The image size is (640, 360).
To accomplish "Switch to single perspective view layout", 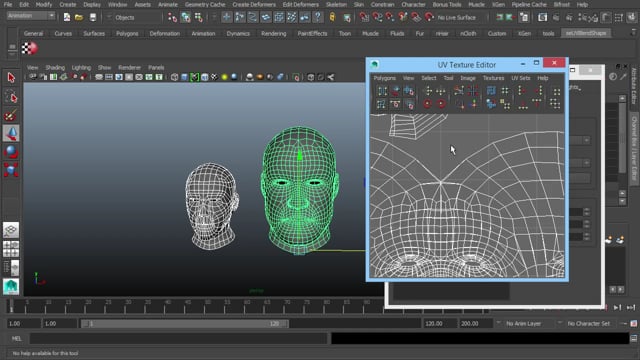I will 11,230.
